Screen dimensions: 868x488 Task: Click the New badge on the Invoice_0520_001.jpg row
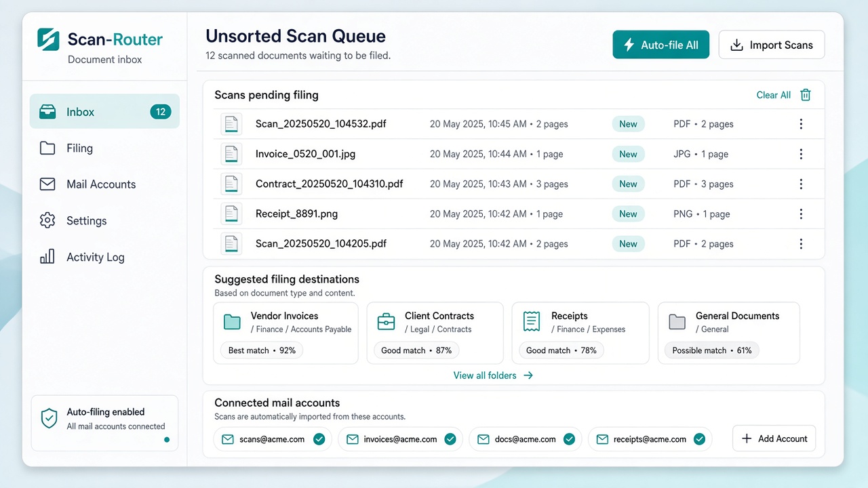(628, 154)
